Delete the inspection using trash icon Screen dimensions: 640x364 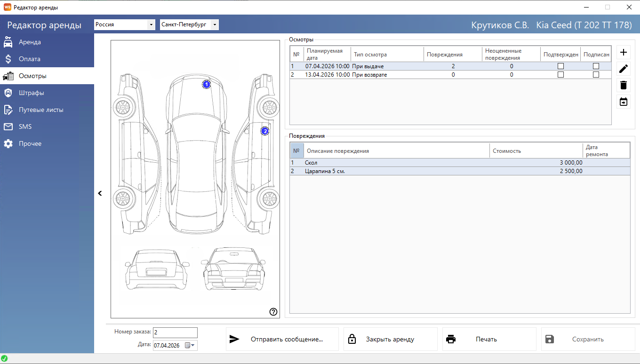pos(624,85)
